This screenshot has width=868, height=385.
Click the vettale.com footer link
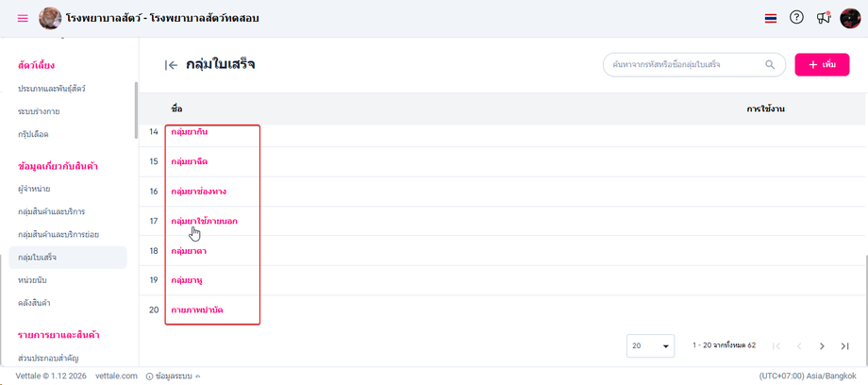[x=117, y=377]
